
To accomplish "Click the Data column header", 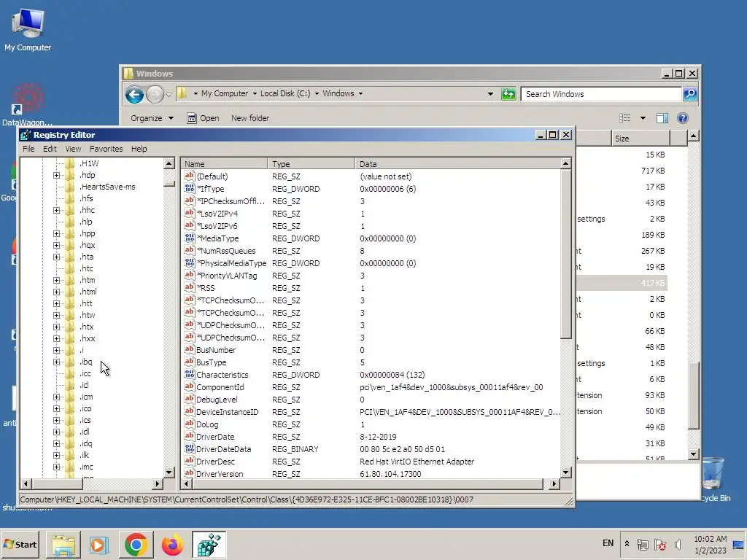I will [x=458, y=164].
